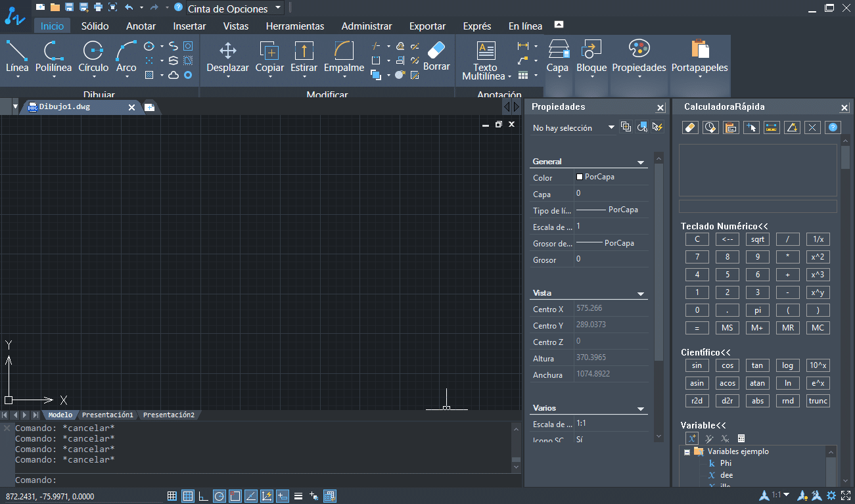The width and height of the screenshot is (855, 504).
Task: Choose the Copiar tool in Modificar
Action: pyautogui.click(x=269, y=56)
